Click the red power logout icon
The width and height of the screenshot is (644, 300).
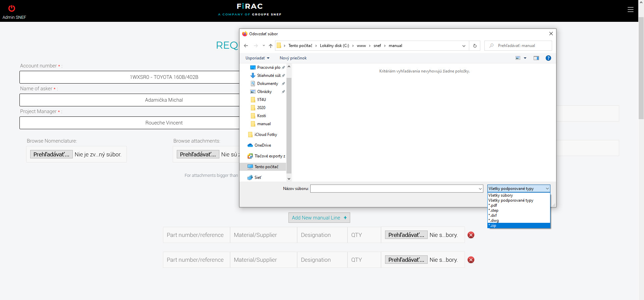tap(12, 8)
